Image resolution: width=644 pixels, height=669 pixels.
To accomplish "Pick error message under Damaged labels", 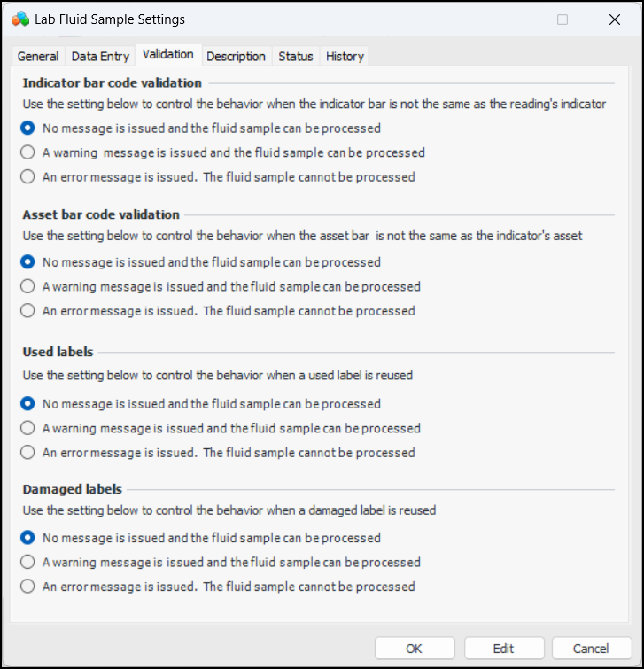I will pyautogui.click(x=28, y=586).
